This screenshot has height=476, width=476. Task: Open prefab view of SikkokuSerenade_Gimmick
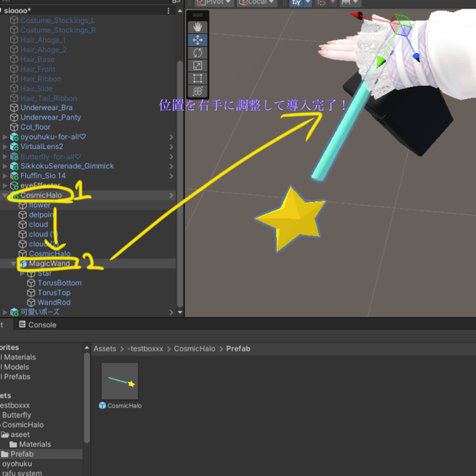coord(171,167)
